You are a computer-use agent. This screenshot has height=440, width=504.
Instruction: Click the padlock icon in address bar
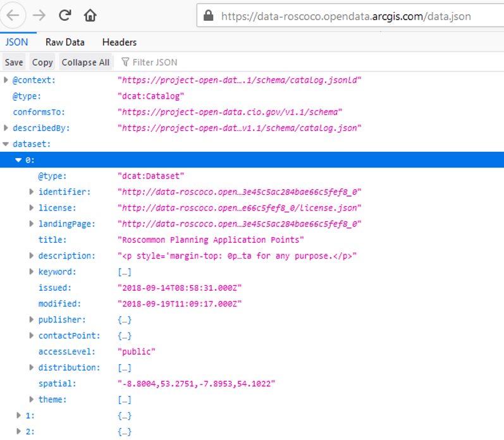(209, 16)
